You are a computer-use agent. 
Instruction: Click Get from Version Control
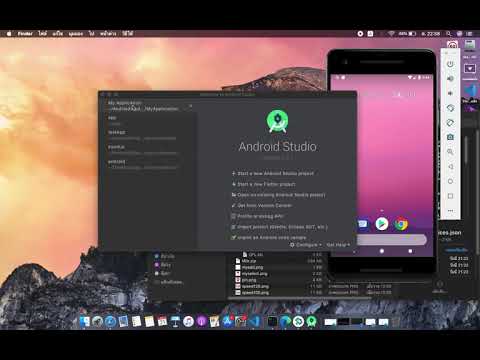point(262,205)
